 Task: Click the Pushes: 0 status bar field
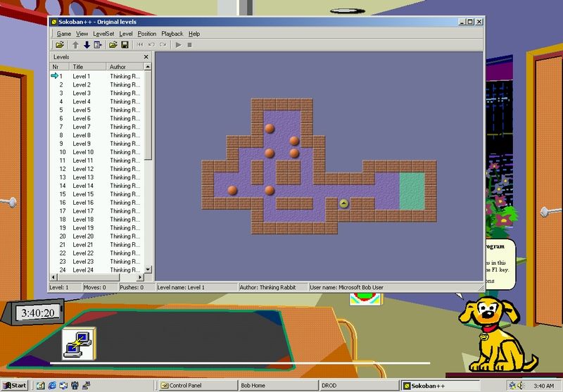[x=137, y=287]
